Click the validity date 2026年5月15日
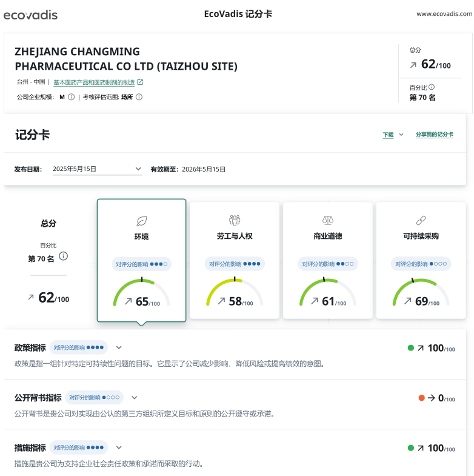Screen dimensions: 474x476 [x=204, y=169]
